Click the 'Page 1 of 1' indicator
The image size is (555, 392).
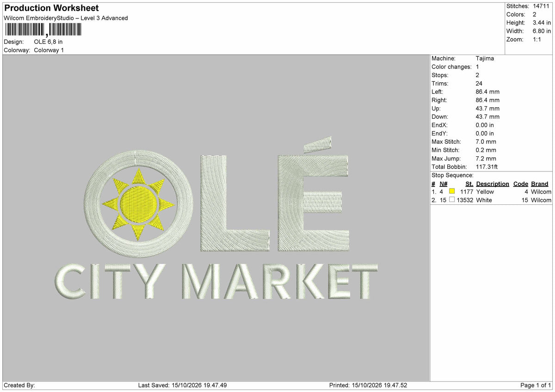coord(536,385)
